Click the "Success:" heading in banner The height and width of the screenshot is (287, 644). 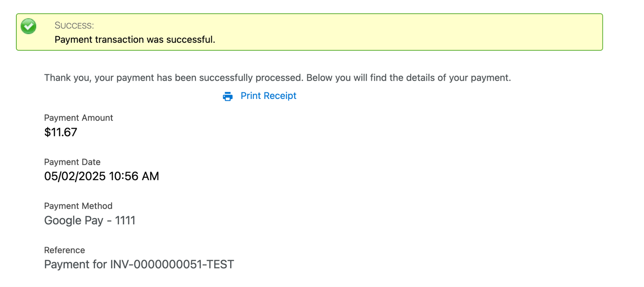pyautogui.click(x=74, y=25)
